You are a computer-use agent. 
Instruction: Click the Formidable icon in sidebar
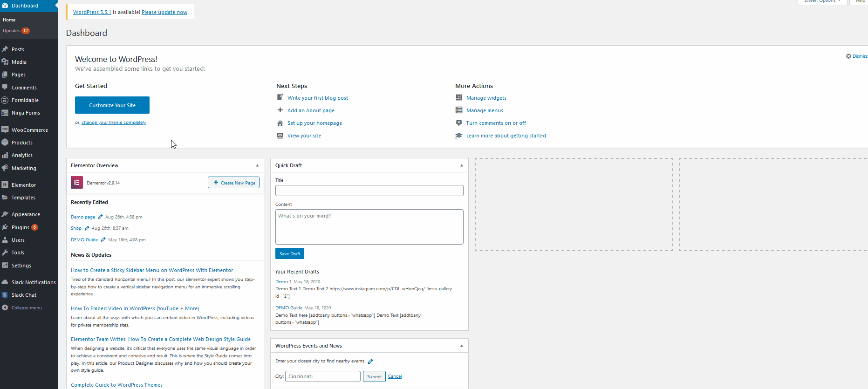(5, 100)
